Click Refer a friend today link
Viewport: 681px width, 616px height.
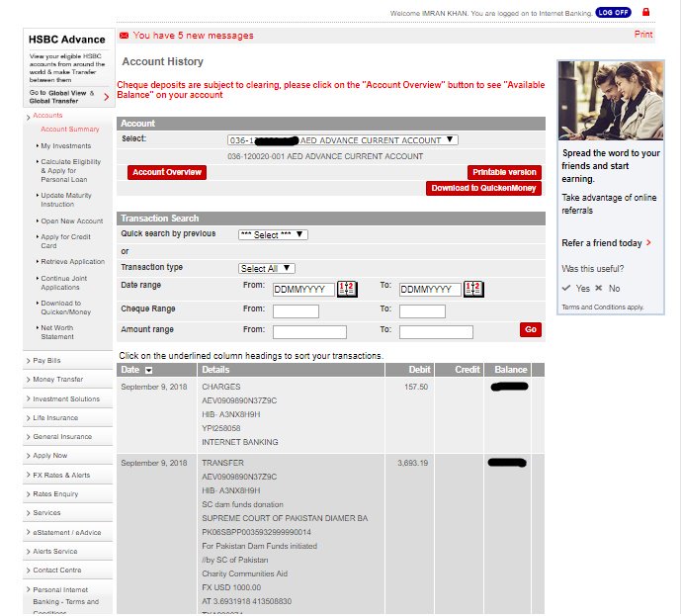(x=602, y=243)
